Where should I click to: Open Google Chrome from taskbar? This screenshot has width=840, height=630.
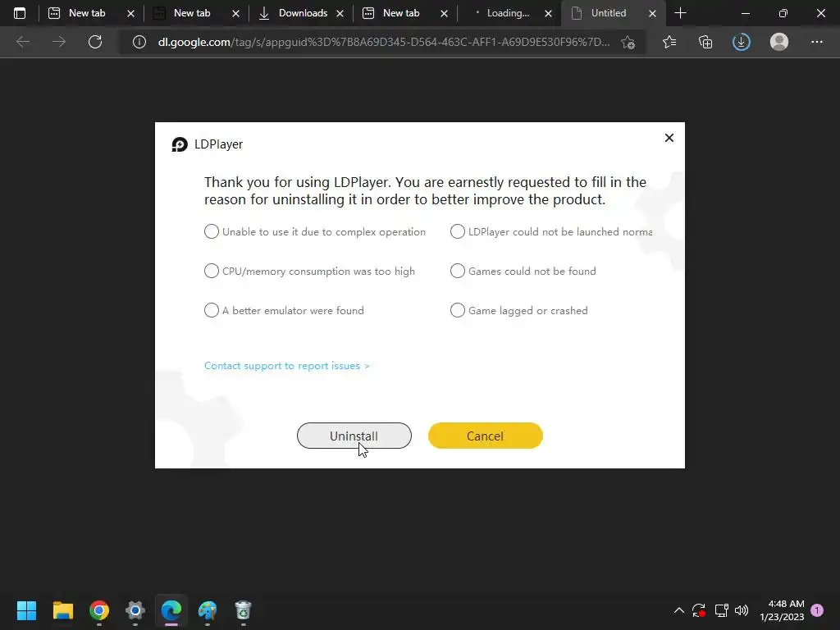(x=99, y=610)
